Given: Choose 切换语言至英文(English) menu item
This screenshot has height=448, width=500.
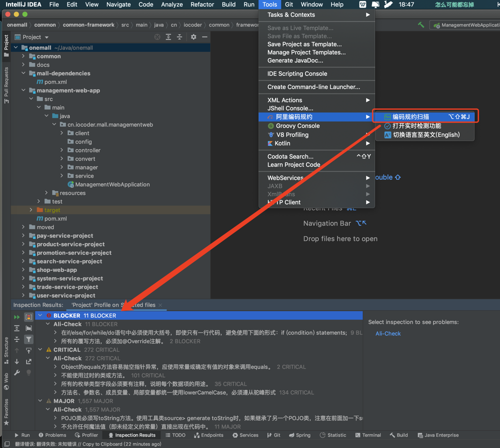Looking at the screenshot, I should click(x=425, y=134).
